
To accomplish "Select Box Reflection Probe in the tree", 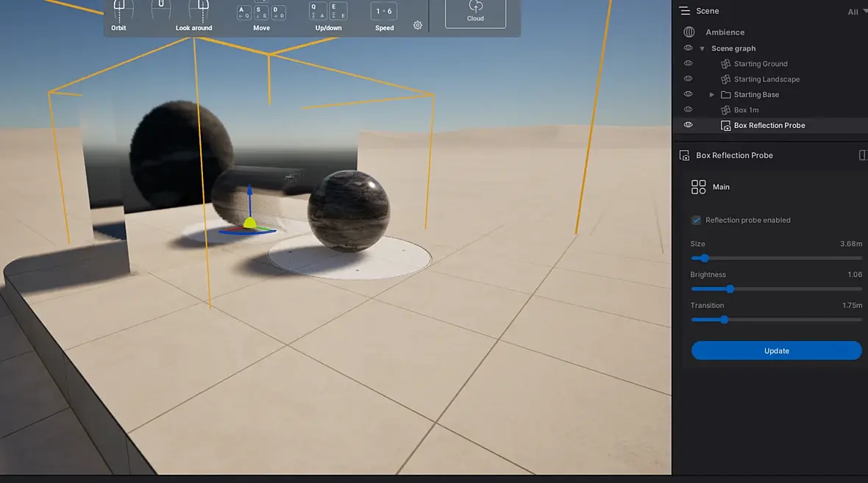I will (769, 126).
